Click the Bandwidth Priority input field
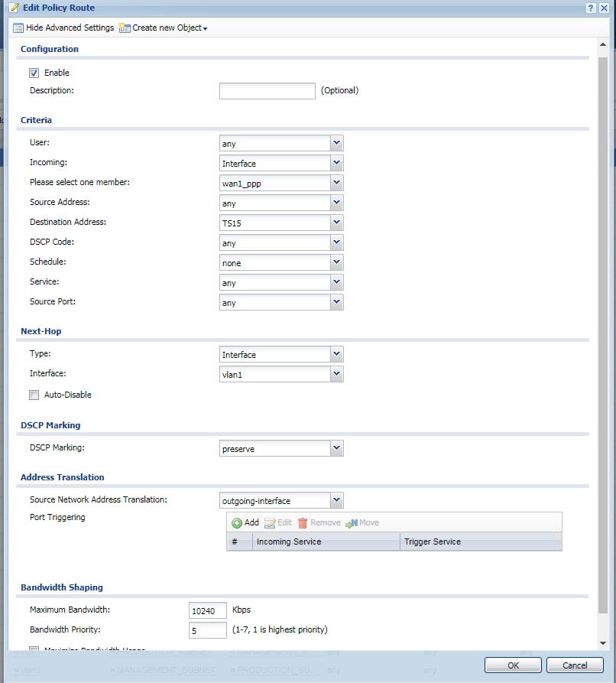 (208, 630)
